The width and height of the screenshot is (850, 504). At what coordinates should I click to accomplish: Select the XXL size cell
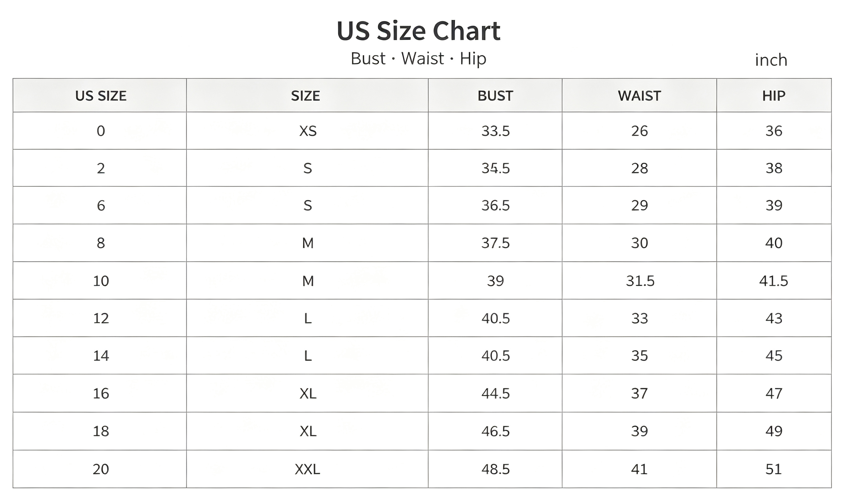(x=307, y=469)
